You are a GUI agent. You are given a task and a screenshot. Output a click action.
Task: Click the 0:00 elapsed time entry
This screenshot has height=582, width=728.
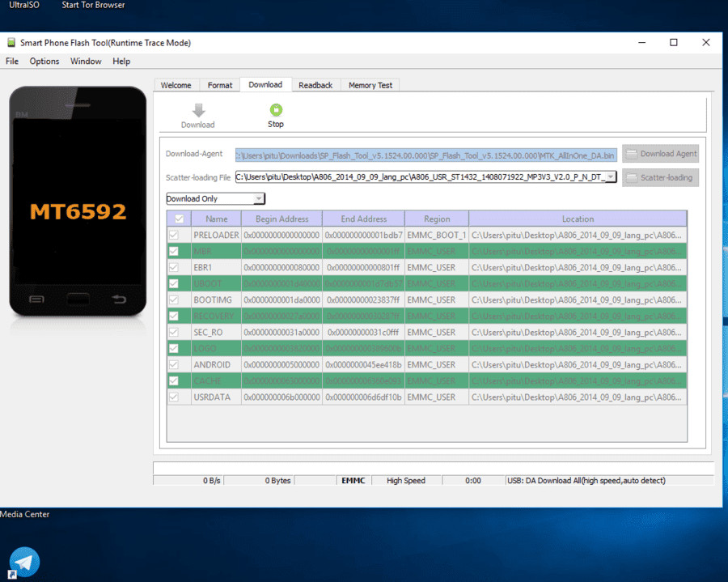(x=473, y=481)
